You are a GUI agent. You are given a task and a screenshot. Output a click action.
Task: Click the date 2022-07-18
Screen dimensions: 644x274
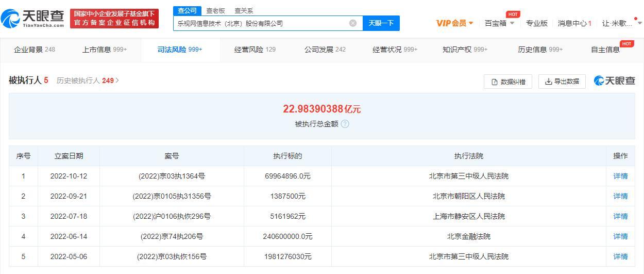click(69, 216)
